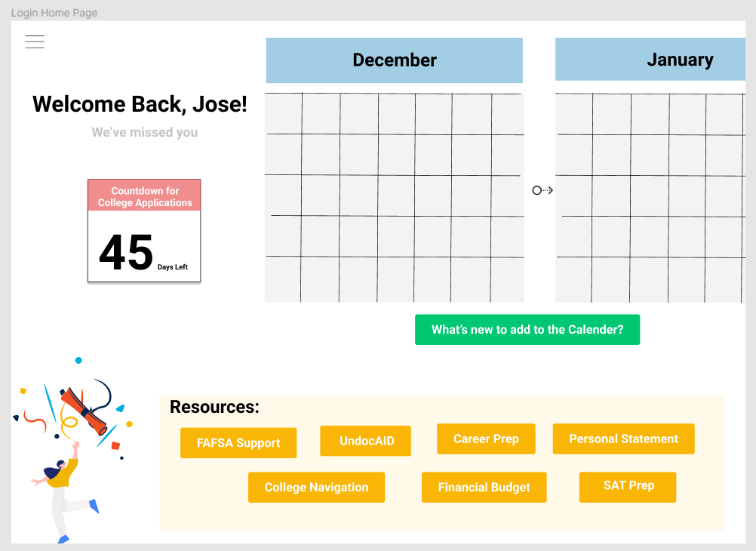
Task: Select first cell of December calendar grid
Action: tap(284, 113)
